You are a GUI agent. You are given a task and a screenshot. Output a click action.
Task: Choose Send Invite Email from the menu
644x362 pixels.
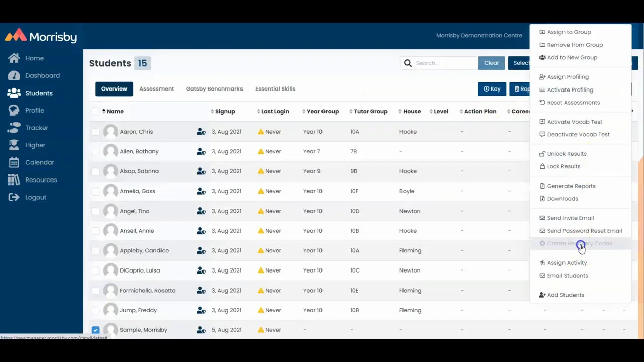[570, 218]
